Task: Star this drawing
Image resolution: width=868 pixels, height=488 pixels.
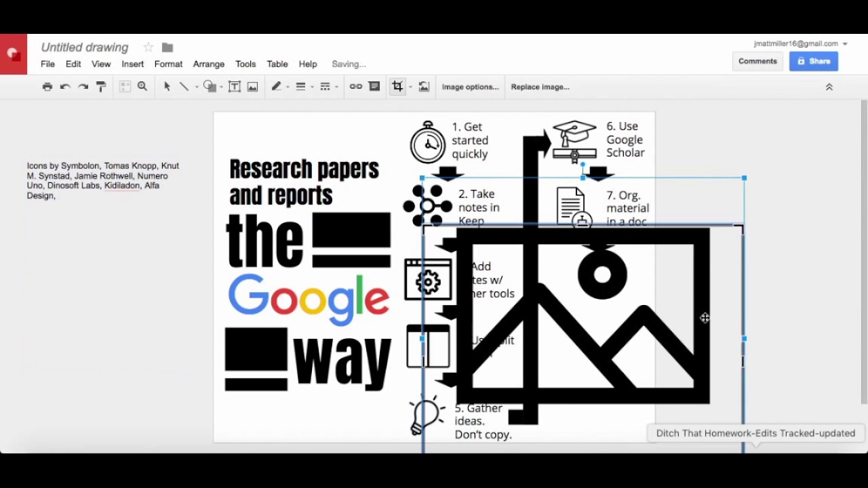Action: 149,47
